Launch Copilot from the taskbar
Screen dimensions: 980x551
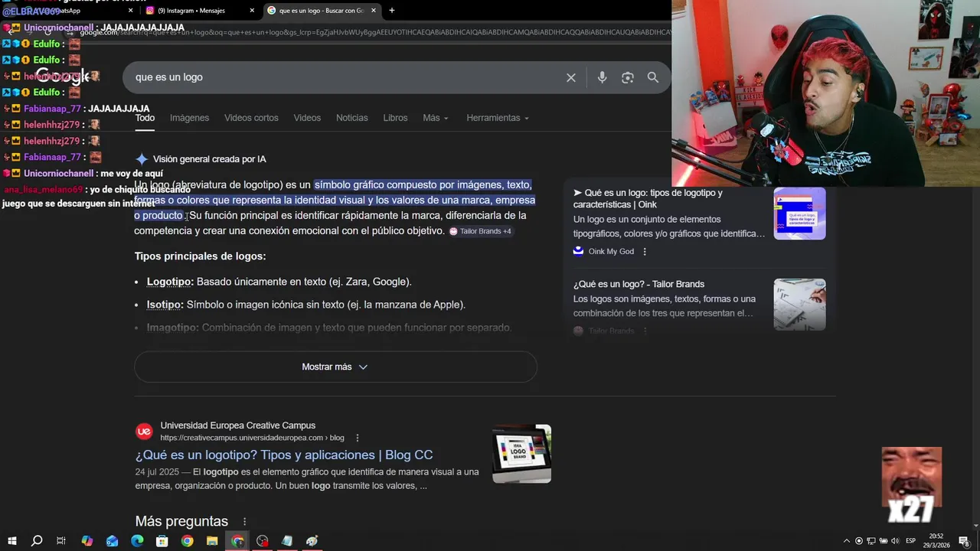pos(87,541)
